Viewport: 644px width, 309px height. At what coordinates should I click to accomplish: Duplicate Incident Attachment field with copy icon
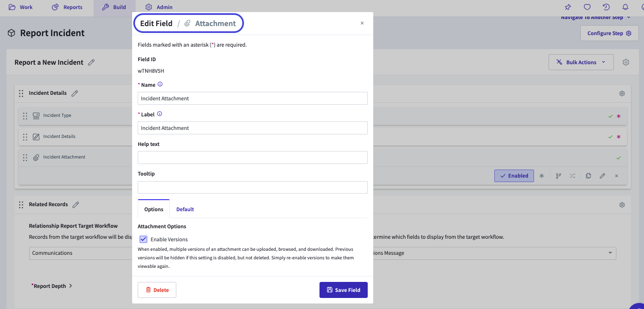coord(588,176)
